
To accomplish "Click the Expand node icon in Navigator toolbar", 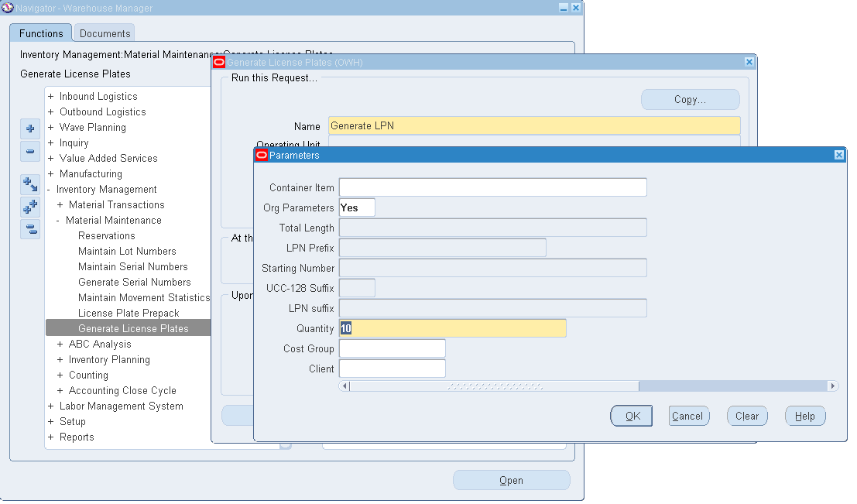I will 29,129.
